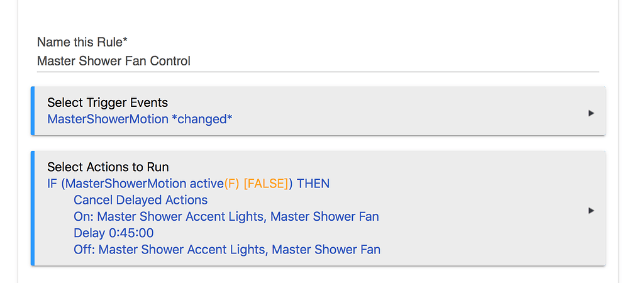Click the orange (F) state indicator
The width and height of the screenshot is (644, 283).
pos(232,184)
